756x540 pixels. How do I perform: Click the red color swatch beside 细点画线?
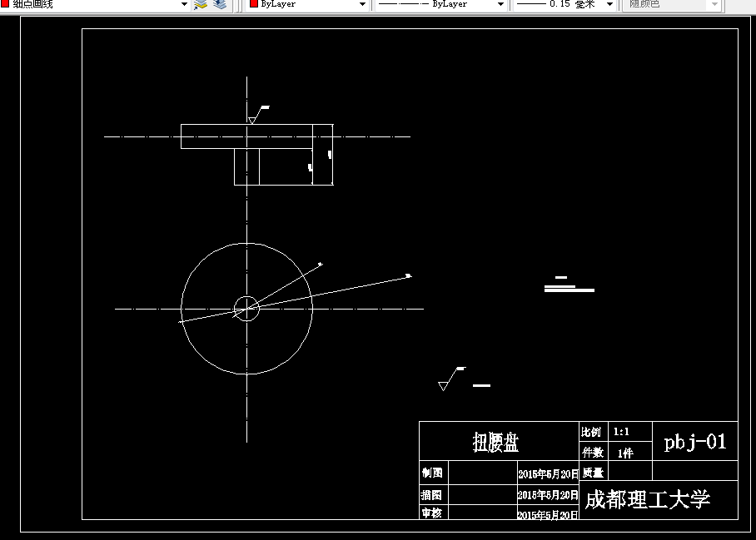5,4
